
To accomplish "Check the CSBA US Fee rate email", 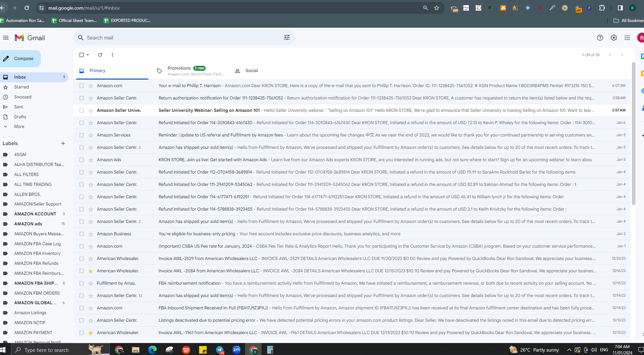I will point(82,246).
